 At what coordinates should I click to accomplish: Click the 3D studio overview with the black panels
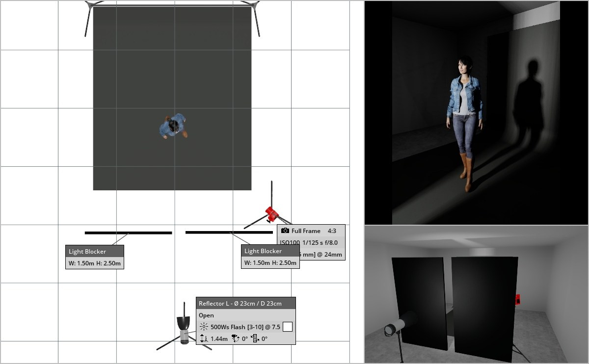(476, 294)
